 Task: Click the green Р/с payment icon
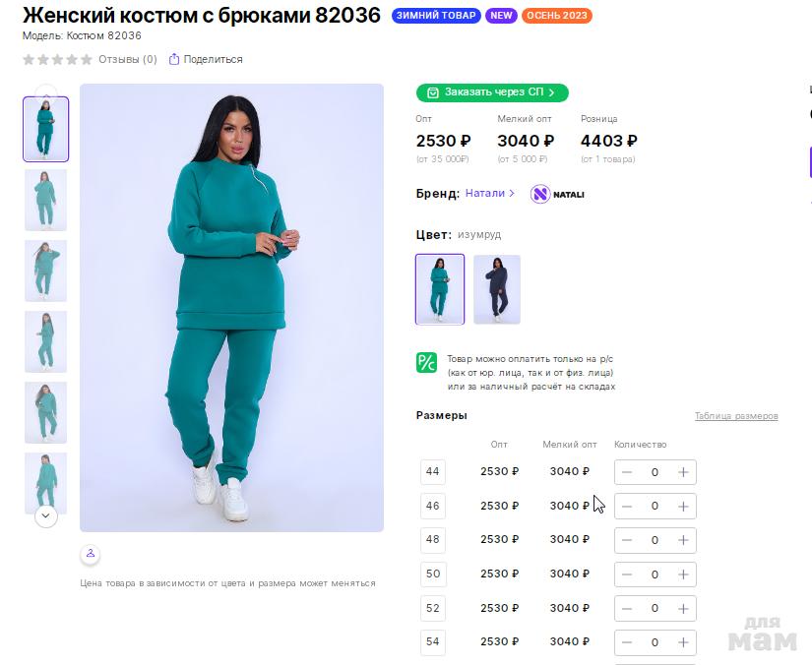coord(426,362)
